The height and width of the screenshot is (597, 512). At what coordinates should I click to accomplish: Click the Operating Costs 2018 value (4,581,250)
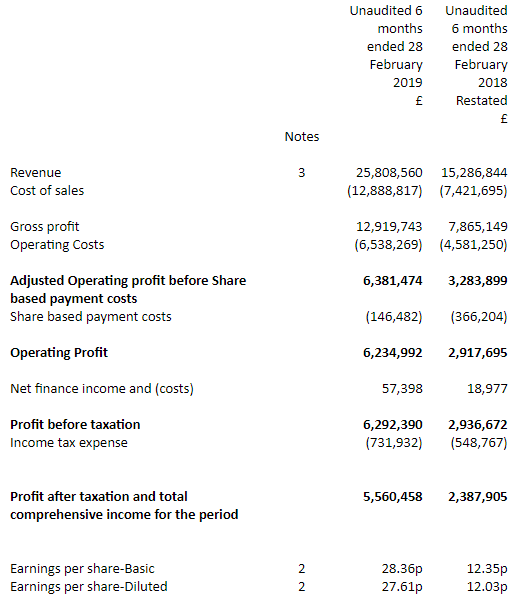pyautogui.click(x=473, y=245)
